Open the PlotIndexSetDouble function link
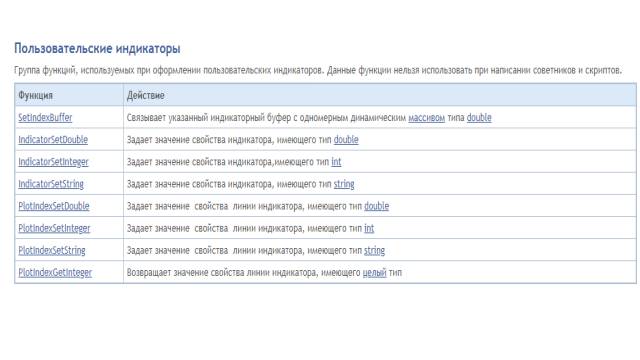The height and width of the screenshot is (360, 640). tap(53, 206)
